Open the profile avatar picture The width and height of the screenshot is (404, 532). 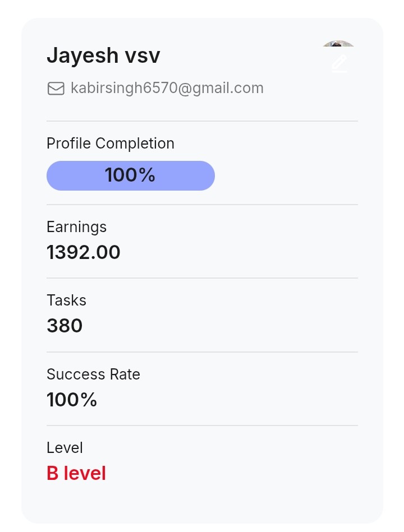(339, 45)
